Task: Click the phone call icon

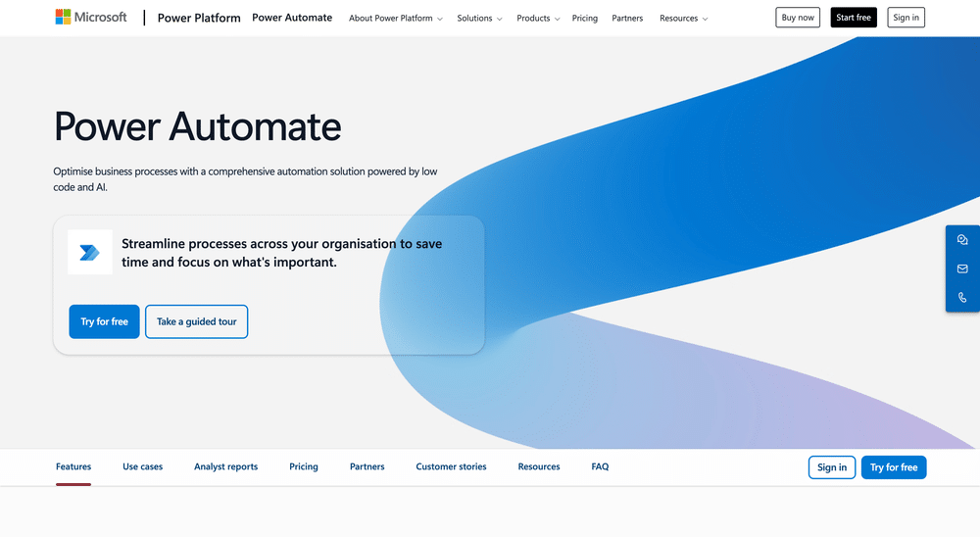Action: coord(962,298)
